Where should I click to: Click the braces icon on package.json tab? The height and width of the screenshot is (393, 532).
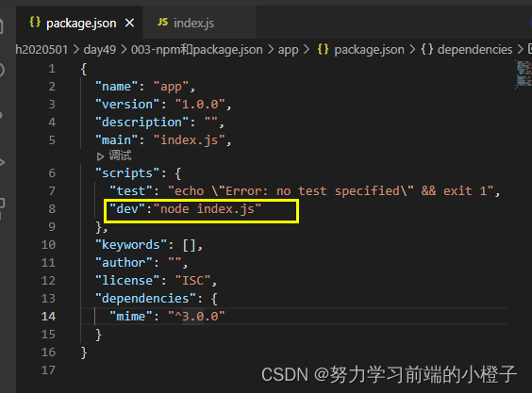click(35, 23)
